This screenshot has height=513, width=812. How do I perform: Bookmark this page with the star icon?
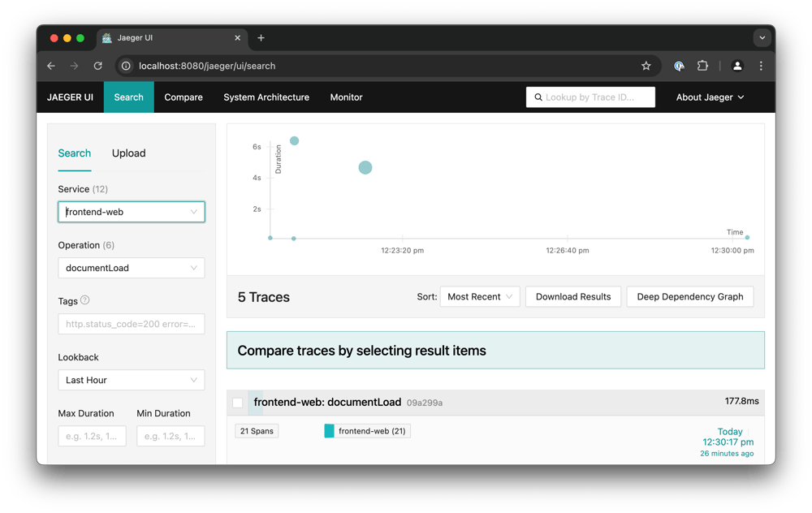click(646, 66)
